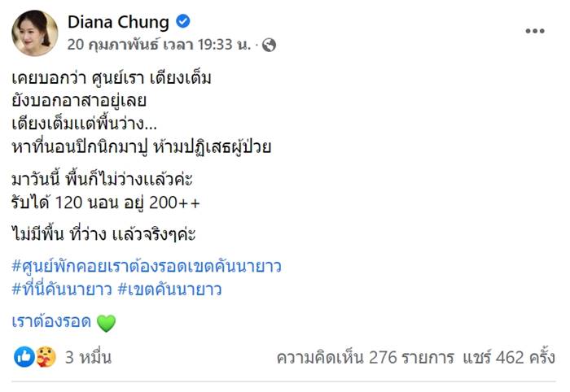The width and height of the screenshot is (570, 392).
Task: Click the เราต้องรอด link text
Action: point(50,322)
